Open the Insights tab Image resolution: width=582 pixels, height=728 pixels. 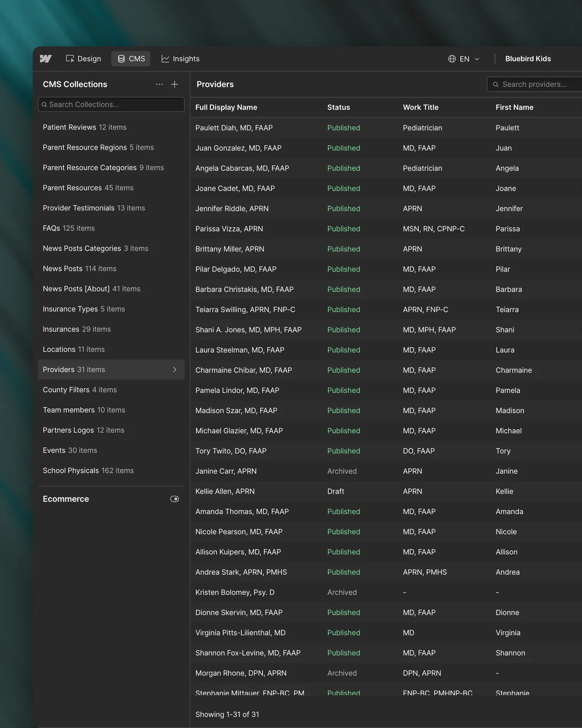[181, 59]
